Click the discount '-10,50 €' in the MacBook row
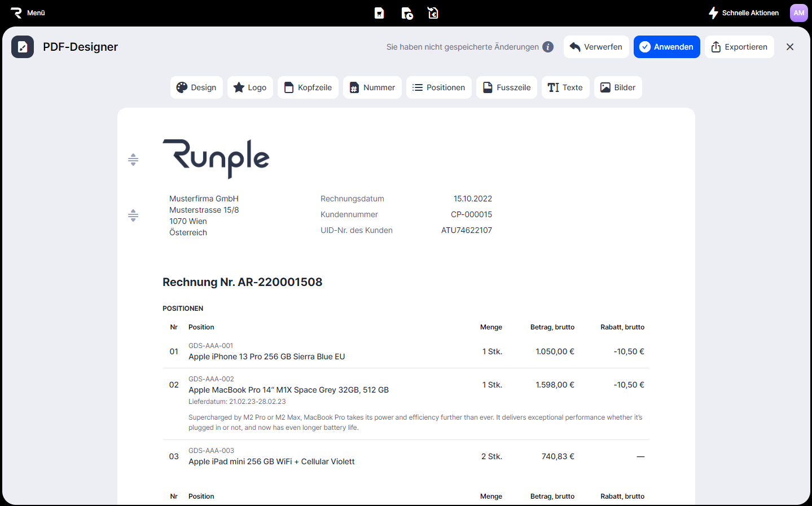The height and width of the screenshot is (506, 812). (x=629, y=385)
